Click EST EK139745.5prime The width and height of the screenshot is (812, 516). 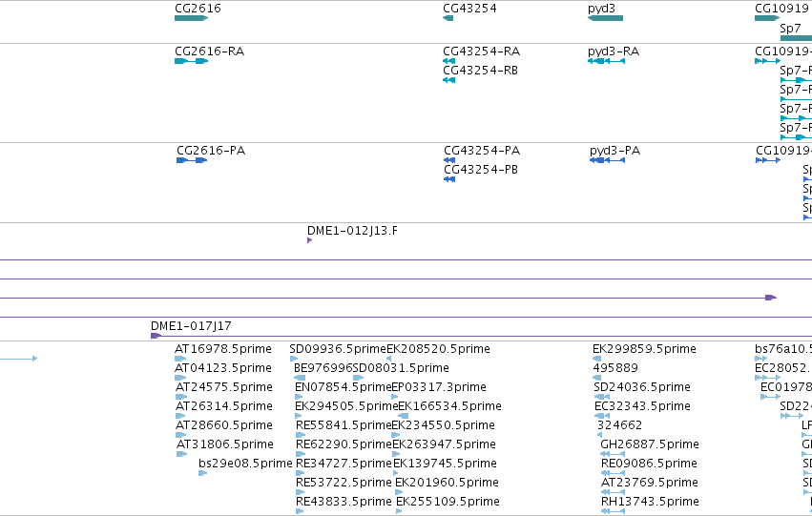click(445, 464)
